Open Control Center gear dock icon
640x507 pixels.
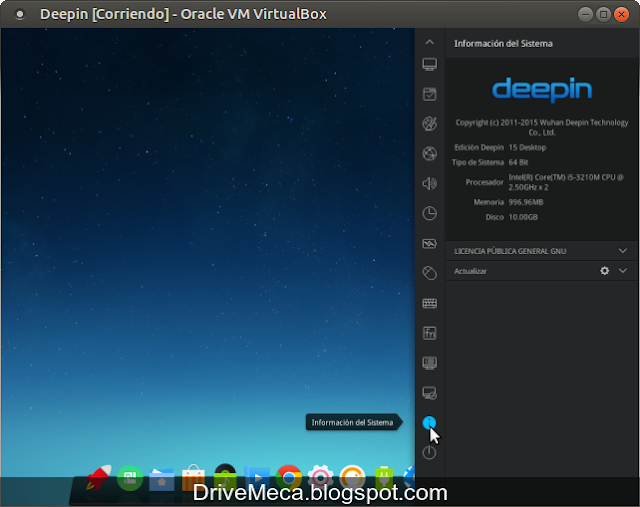point(320,478)
